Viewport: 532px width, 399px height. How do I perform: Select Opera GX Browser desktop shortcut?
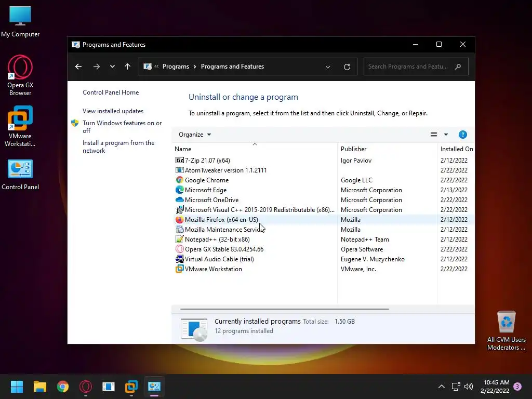pyautogui.click(x=20, y=75)
